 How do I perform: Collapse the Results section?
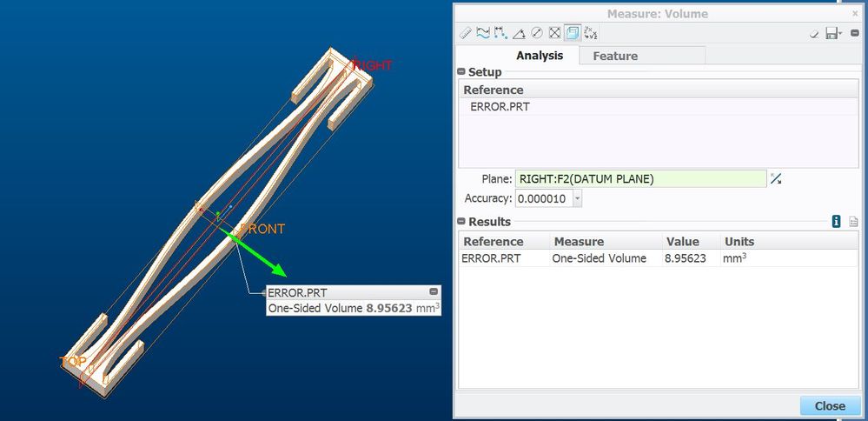461,222
